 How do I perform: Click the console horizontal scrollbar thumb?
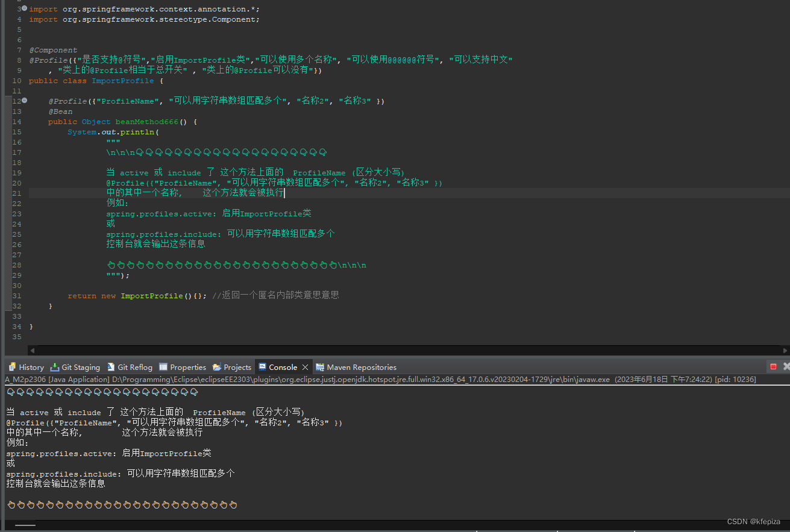pos(25,526)
